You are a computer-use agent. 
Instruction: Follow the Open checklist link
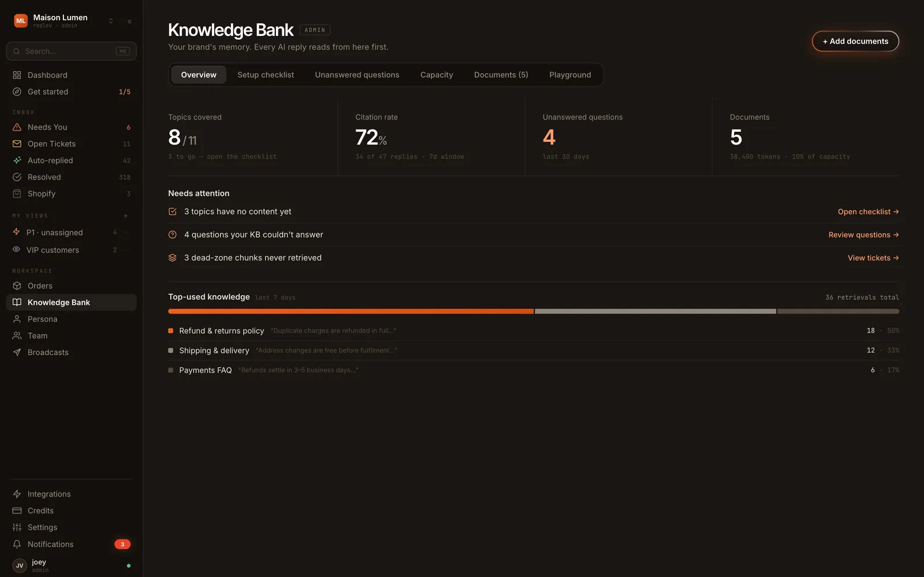coord(868,212)
